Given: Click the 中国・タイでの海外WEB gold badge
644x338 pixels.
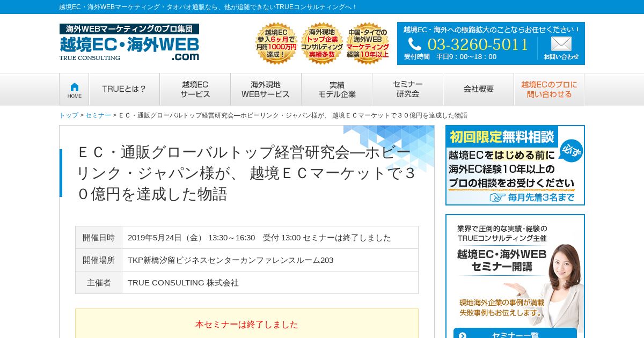Looking at the screenshot, I should 368,43.
